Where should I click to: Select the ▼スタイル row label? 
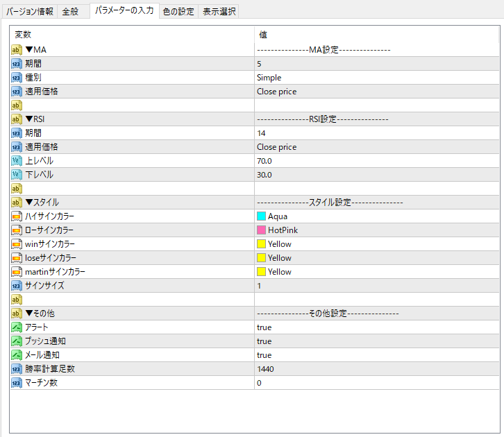(x=42, y=203)
